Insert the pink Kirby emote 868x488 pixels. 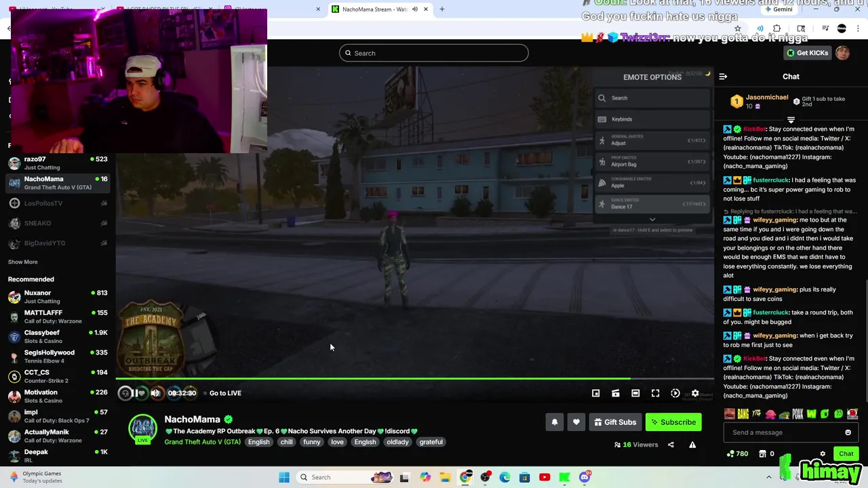[770, 414]
